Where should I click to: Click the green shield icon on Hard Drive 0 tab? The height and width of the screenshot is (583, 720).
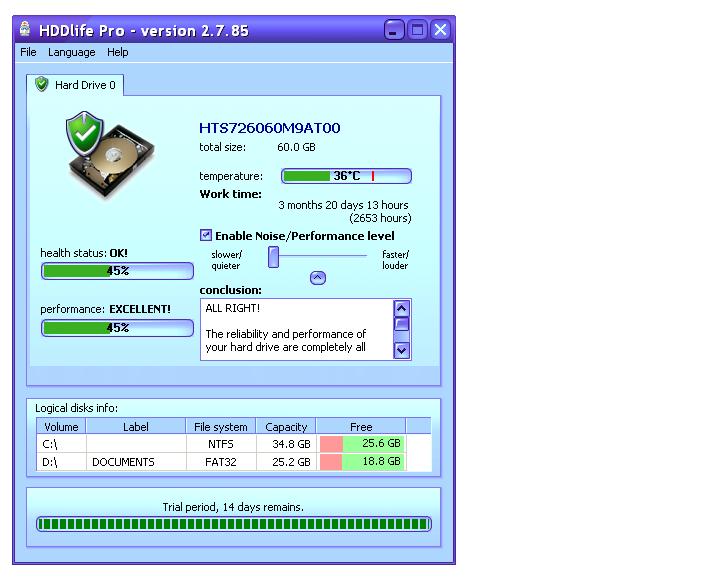42,84
